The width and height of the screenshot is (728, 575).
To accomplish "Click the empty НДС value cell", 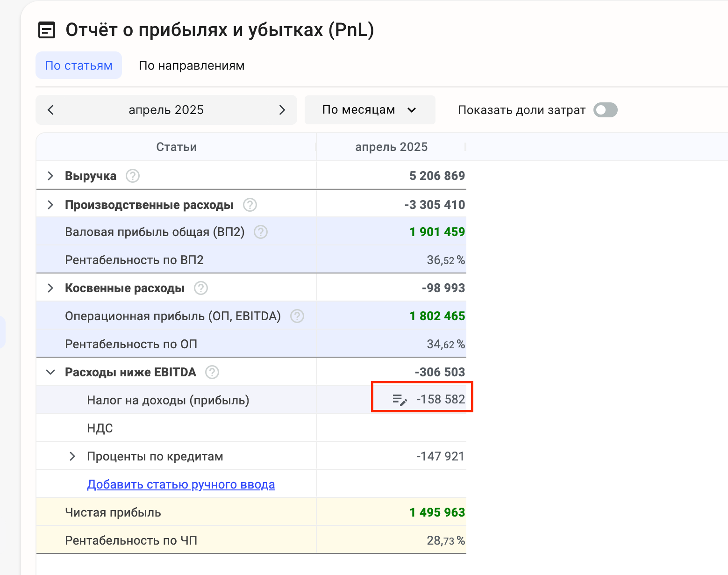I will 391,428.
